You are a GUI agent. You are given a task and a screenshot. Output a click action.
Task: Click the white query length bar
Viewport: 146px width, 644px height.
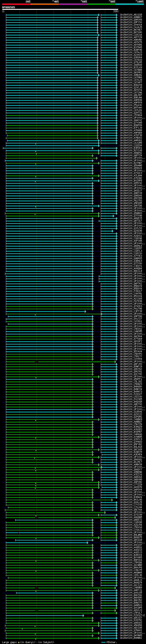[x=60, y=9]
